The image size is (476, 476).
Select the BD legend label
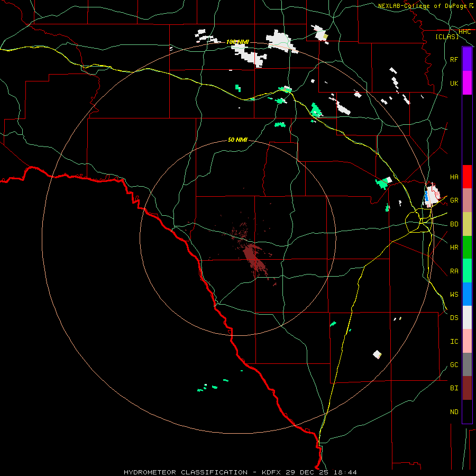coord(454,224)
